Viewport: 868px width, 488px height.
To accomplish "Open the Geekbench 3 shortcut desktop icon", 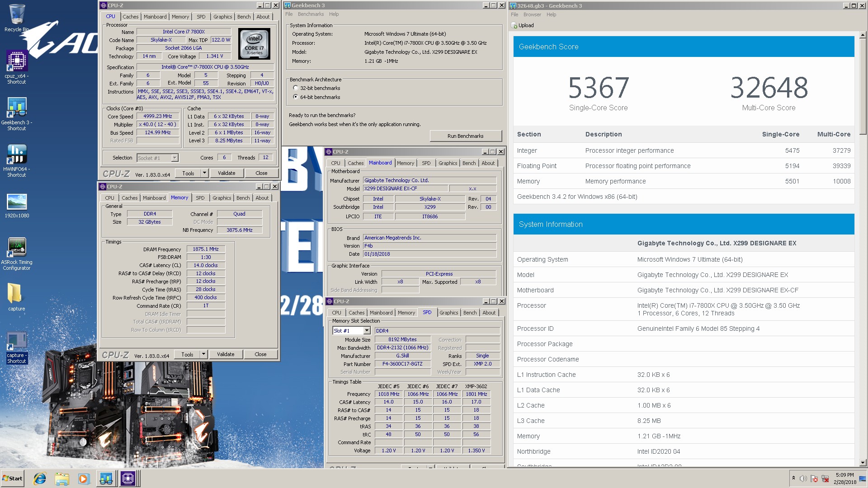I will [17, 114].
